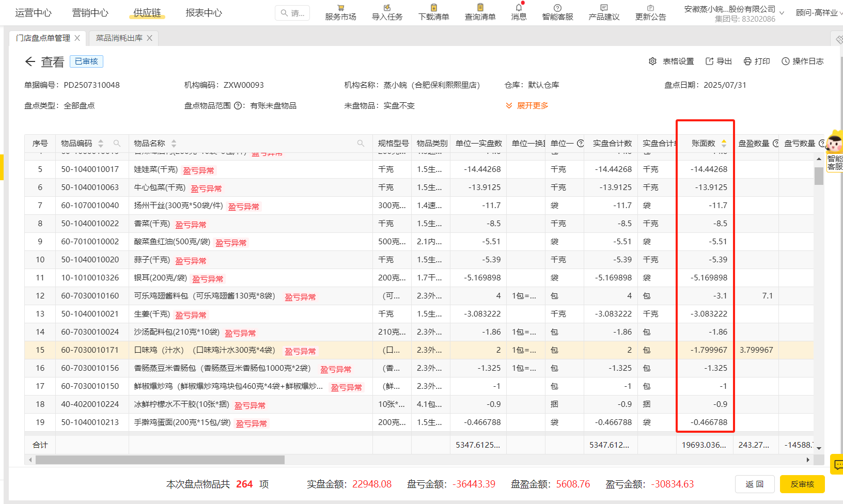Open the 服务市场 shopping cart icon
843x504 pixels.
point(340,8)
